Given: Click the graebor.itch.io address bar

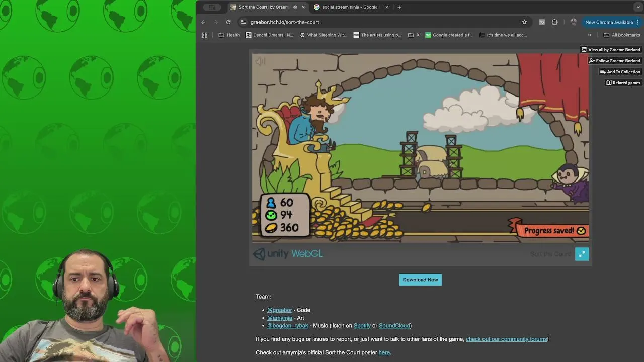Looking at the screenshot, I should pyautogui.click(x=385, y=22).
